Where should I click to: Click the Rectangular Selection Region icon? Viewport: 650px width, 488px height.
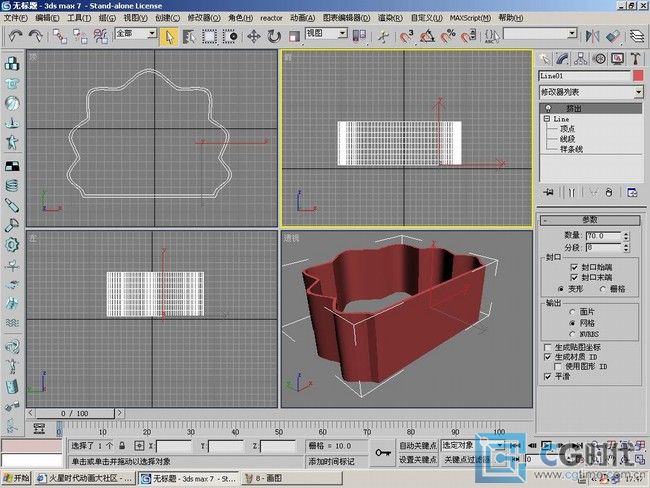coord(209,36)
